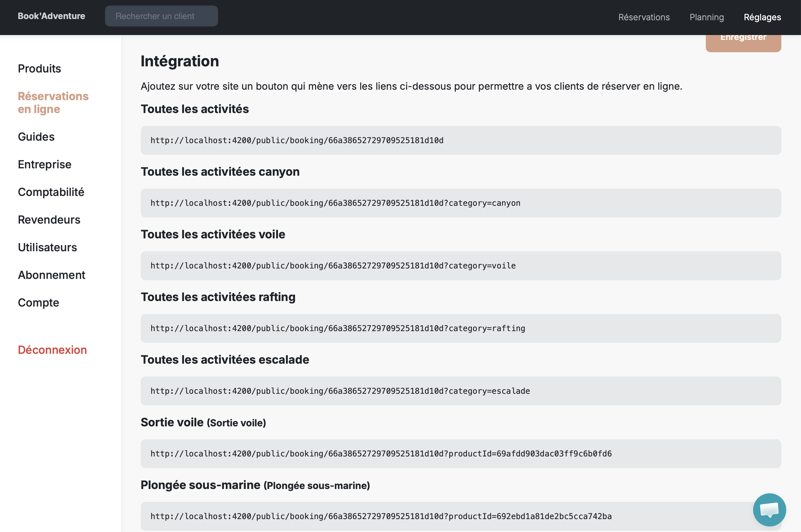The image size is (801, 532).
Task: Navigate to the Guides section
Action: click(36, 137)
